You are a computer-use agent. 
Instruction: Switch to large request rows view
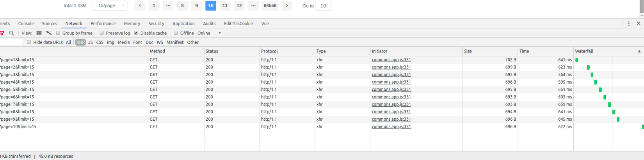click(39, 33)
